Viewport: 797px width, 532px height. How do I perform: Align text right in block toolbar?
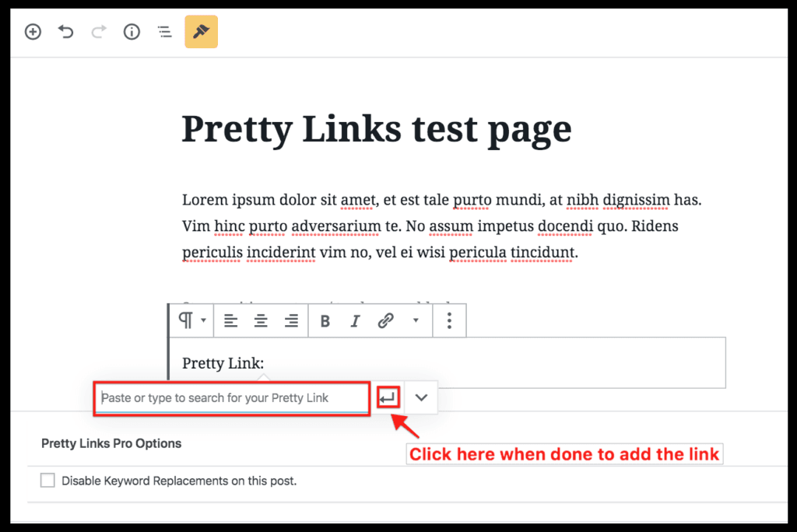[292, 320]
